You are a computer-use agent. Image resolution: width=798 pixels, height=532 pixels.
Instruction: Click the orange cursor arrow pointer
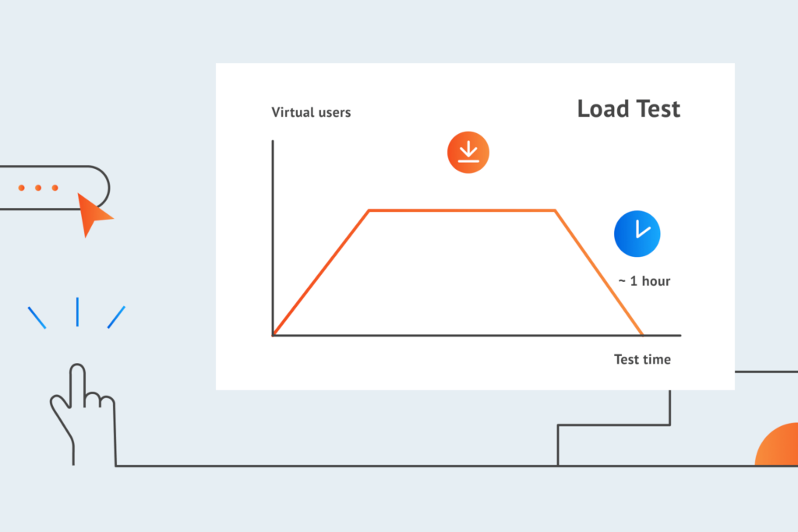[x=94, y=215]
